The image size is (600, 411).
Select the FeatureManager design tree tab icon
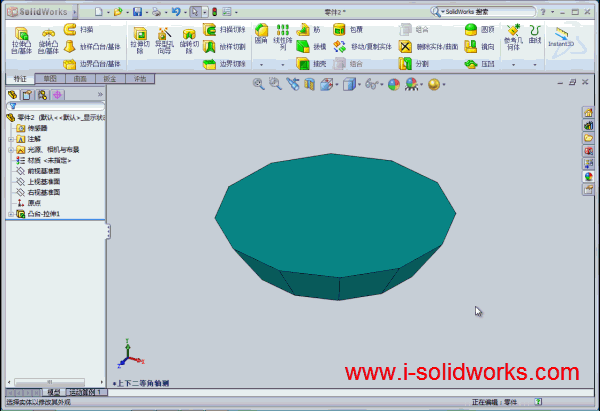pyautogui.click(x=13, y=95)
